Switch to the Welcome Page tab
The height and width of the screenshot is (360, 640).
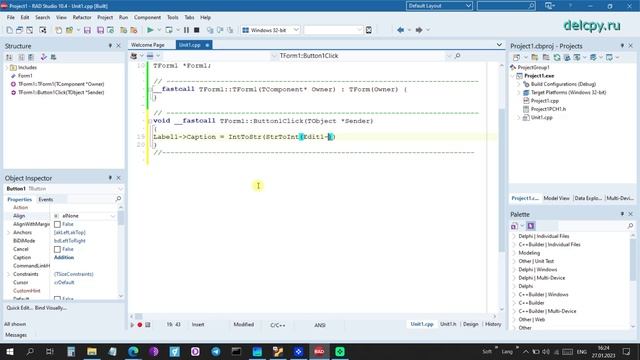pos(148,45)
